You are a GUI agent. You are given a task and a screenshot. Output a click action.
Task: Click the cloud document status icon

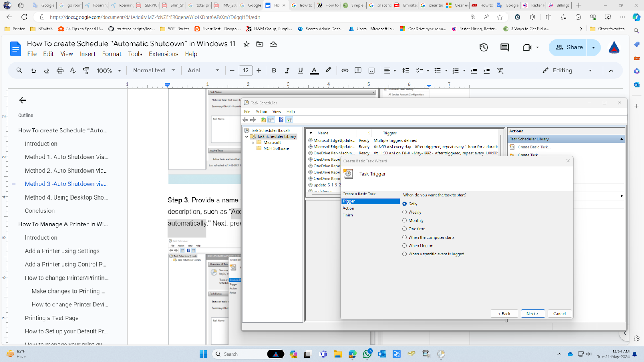click(x=273, y=44)
